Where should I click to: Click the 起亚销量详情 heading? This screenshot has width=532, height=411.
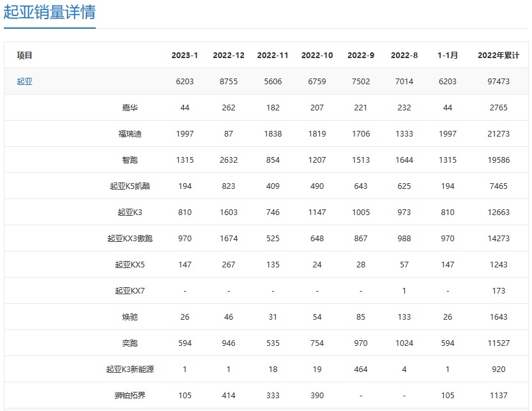[50, 12]
